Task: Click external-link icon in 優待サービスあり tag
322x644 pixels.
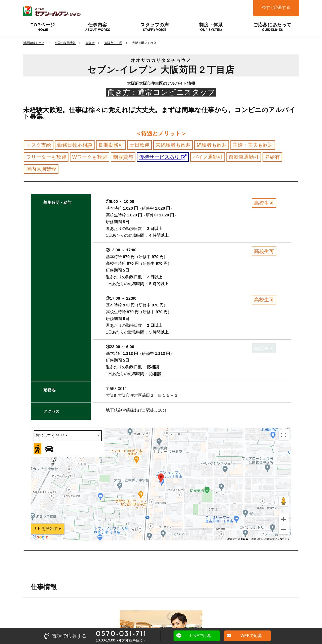Action: (184, 157)
